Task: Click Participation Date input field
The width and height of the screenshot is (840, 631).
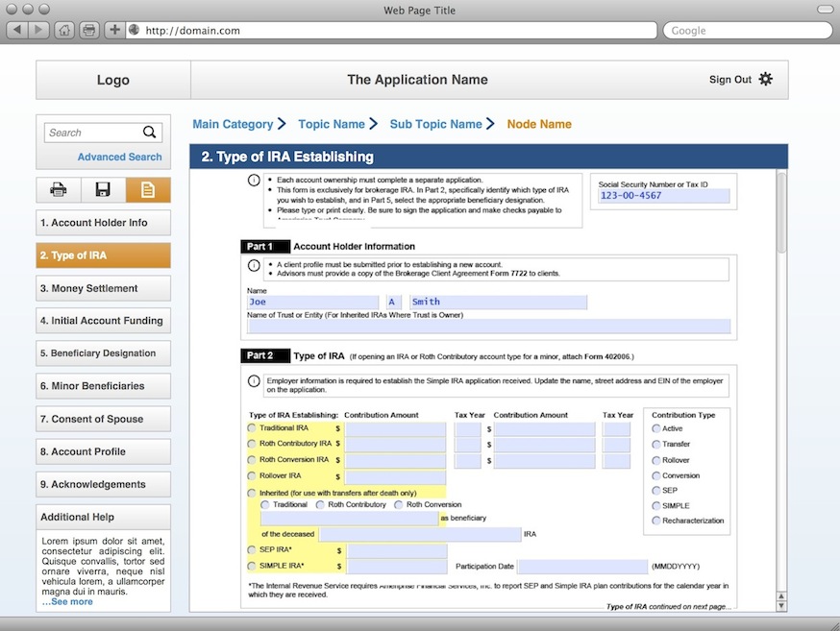Action: coord(582,567)
